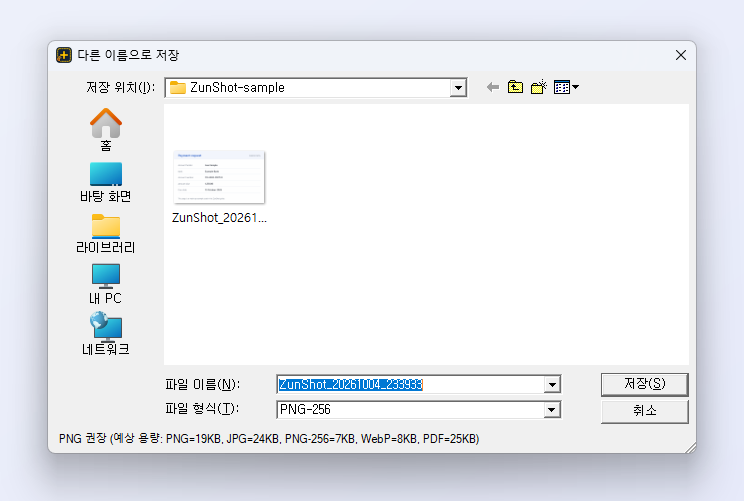Open Network (네트워크) location
744x501 pixels.
point(106,334)
